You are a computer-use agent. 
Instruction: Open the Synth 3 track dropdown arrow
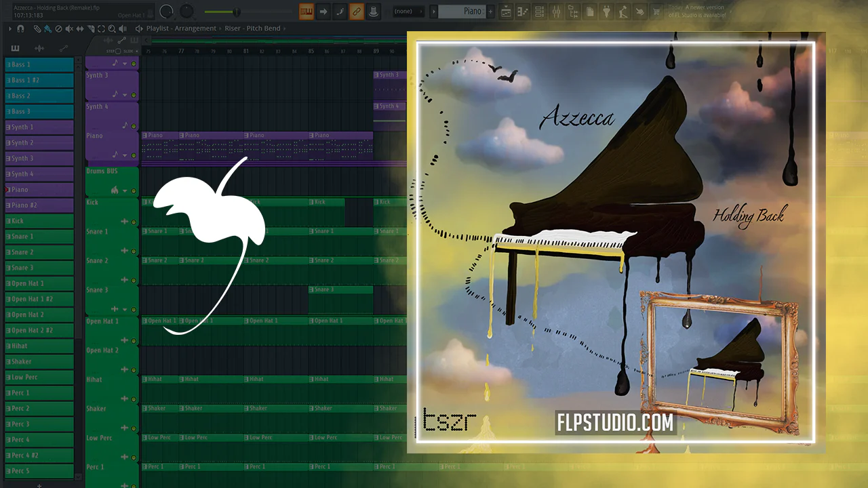click(x=125, y=95)
